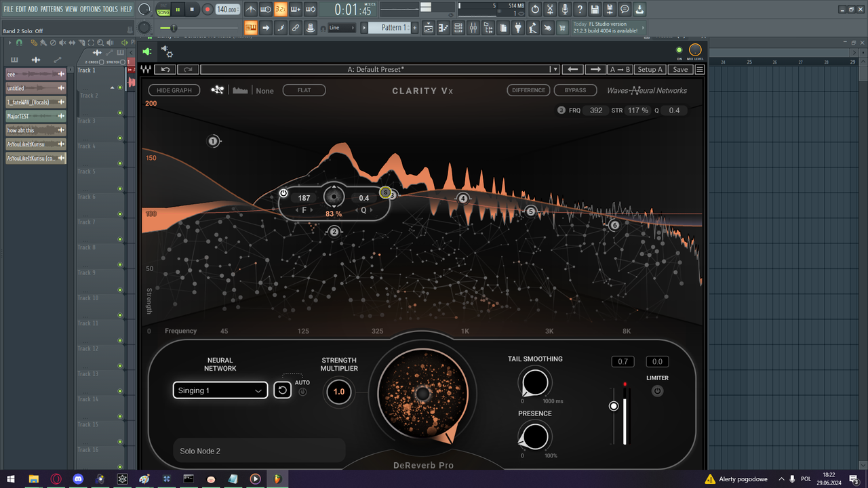868x488 pixels.
Task: Click the STR value 117 %
Action: (637, 110)
